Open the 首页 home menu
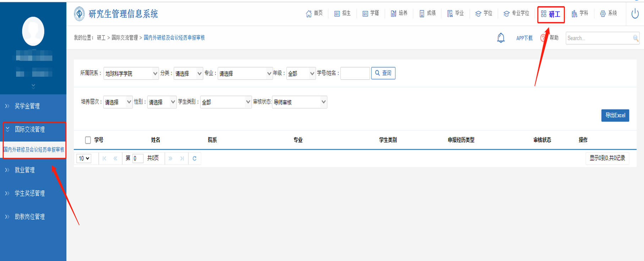The image size is (644, 261). click(x=314, y=13)
